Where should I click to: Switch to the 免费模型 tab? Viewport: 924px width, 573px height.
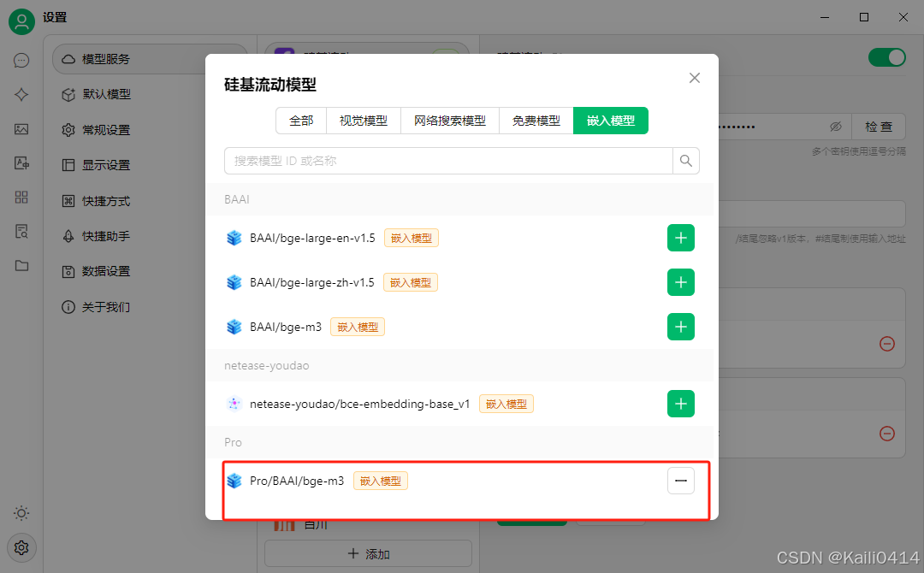[536, 121]
